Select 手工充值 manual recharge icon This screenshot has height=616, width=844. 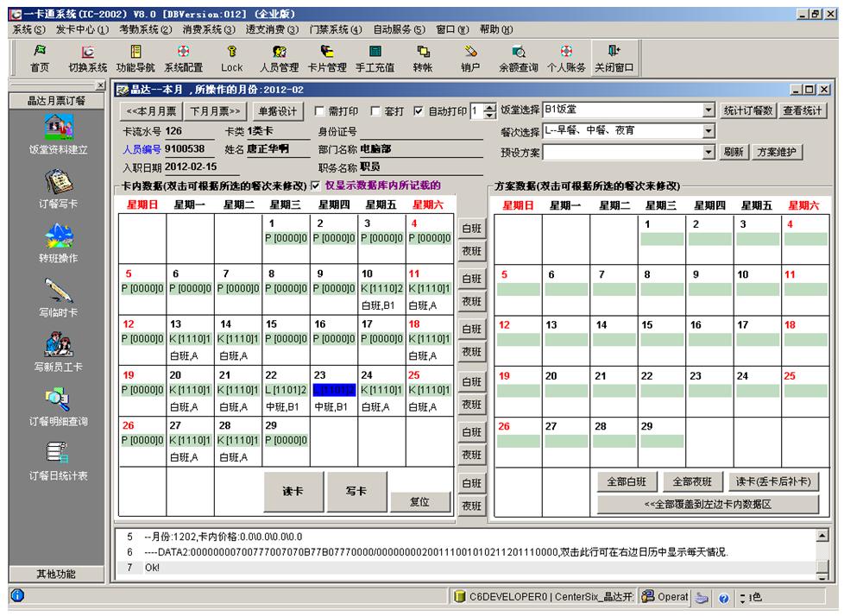click(375, 57)
